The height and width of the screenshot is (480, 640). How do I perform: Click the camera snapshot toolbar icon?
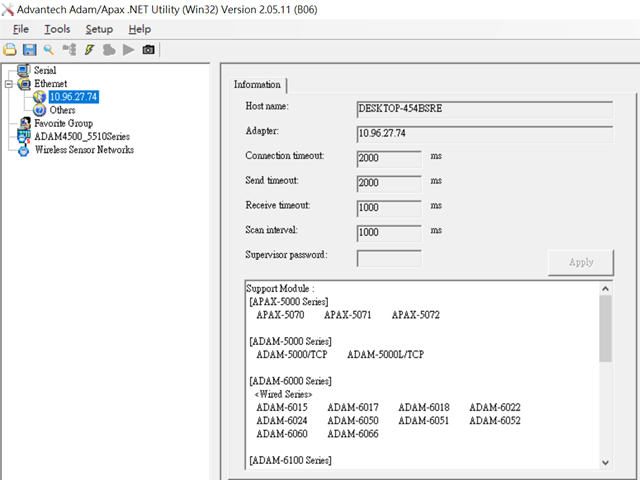pyautogui.click(x=148, y=50)
